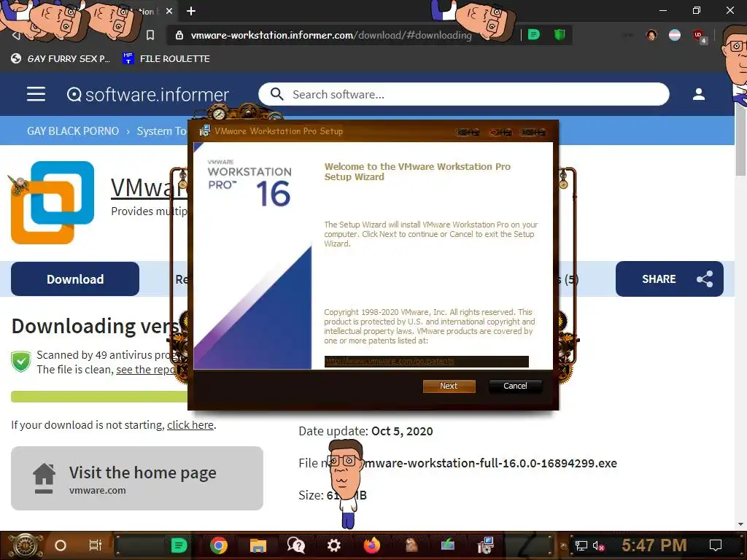
Task: Click Cancel in VMware Setup wizard
Action: [515, 386]
